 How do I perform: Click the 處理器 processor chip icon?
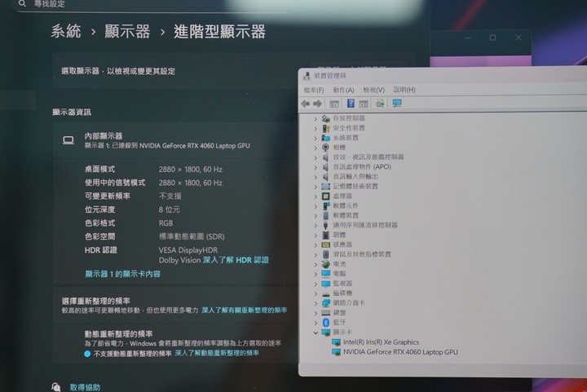click(x=325, y=196)
